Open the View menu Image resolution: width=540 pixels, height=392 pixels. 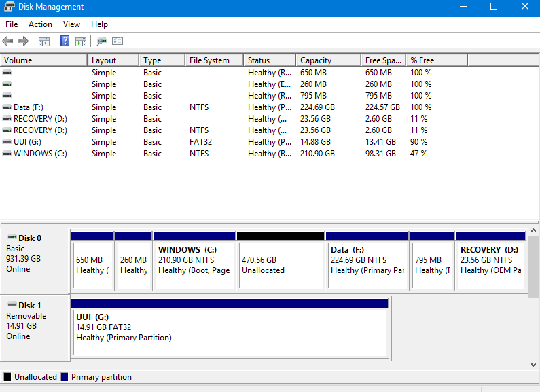point(71,24)
